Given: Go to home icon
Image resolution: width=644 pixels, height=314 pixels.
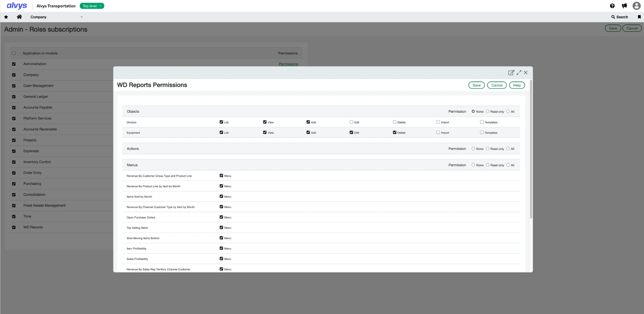Looking at the screenshot, I should click(x=19, y=17).
